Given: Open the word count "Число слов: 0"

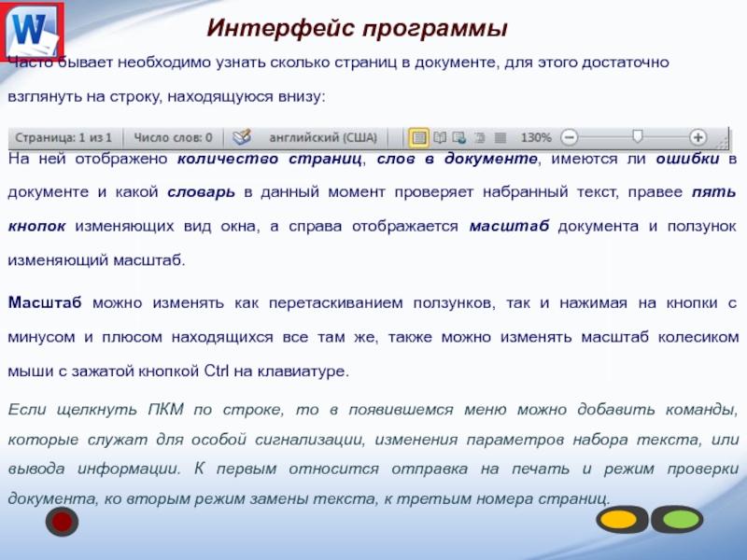Looking at the screenshot, I should click(x=173, y=138).
